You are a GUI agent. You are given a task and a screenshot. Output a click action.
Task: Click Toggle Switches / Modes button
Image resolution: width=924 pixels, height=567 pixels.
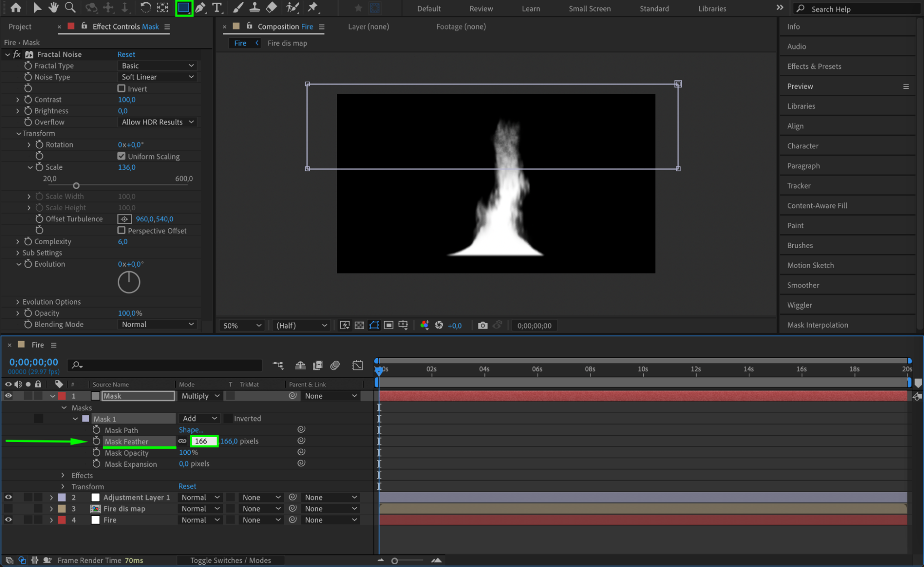230,560
